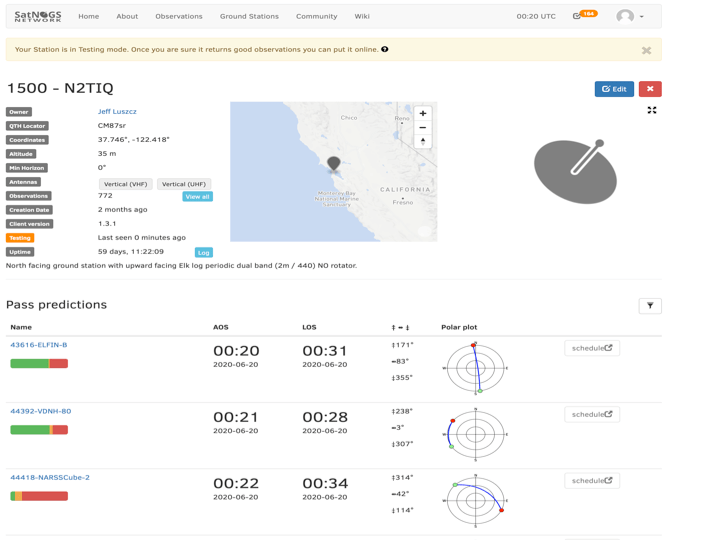Click the red delete station button
Viewport: 720px width, 540px height.
(x=650, y=89)
